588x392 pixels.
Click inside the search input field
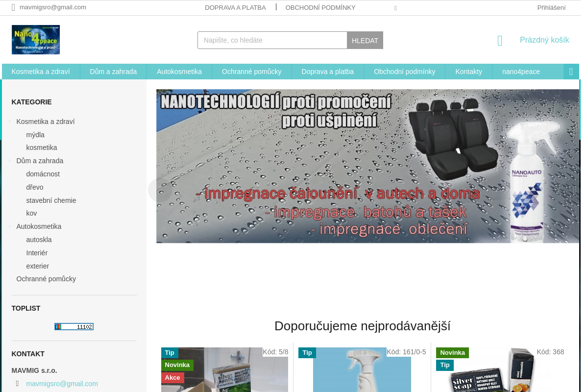(x=272, y=40)
